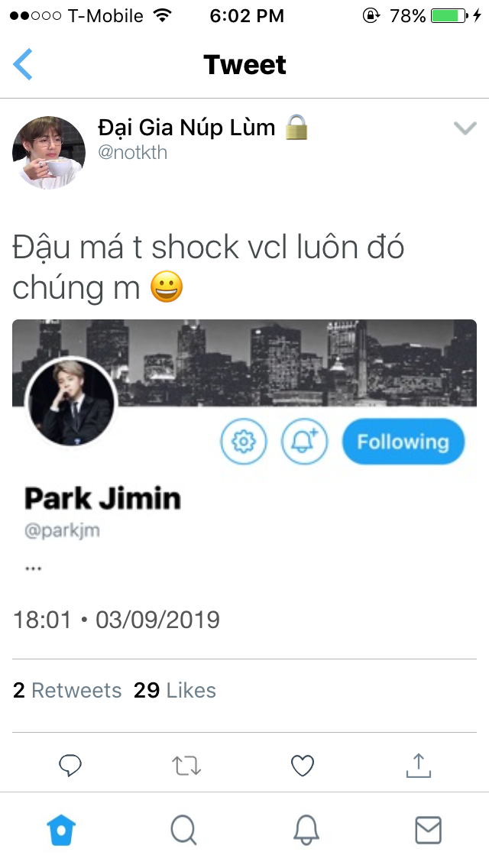Image resolution: width=489 pixels, height=868 pixels.
Task: Go to the Home tab in bottom bar
Action: [x=61, y=831]
